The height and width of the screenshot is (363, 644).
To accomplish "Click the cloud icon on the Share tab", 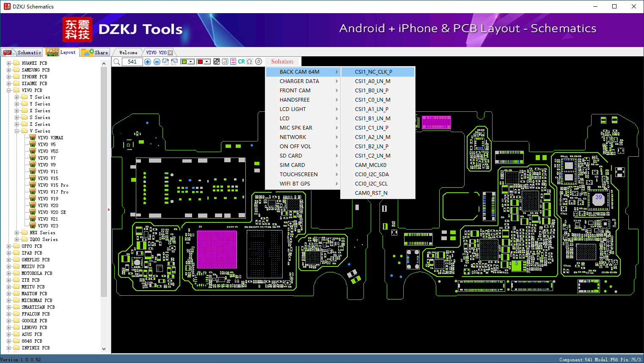I will (x=87, y=52).
